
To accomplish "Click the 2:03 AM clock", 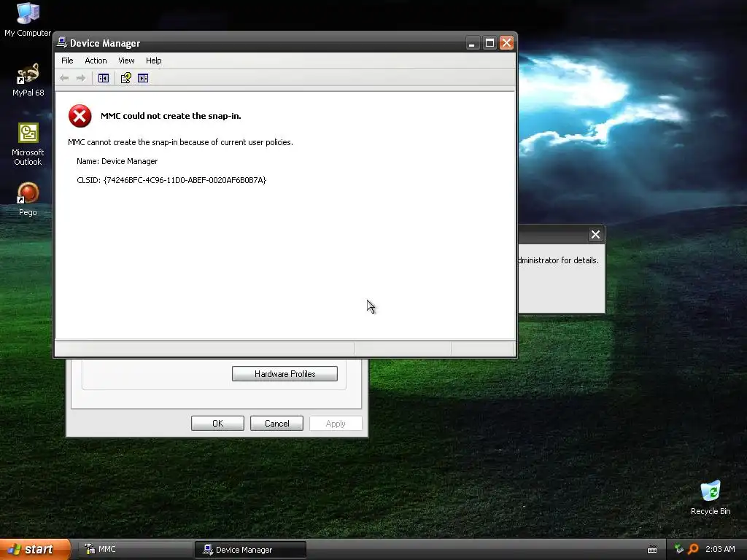I will 720,549.
